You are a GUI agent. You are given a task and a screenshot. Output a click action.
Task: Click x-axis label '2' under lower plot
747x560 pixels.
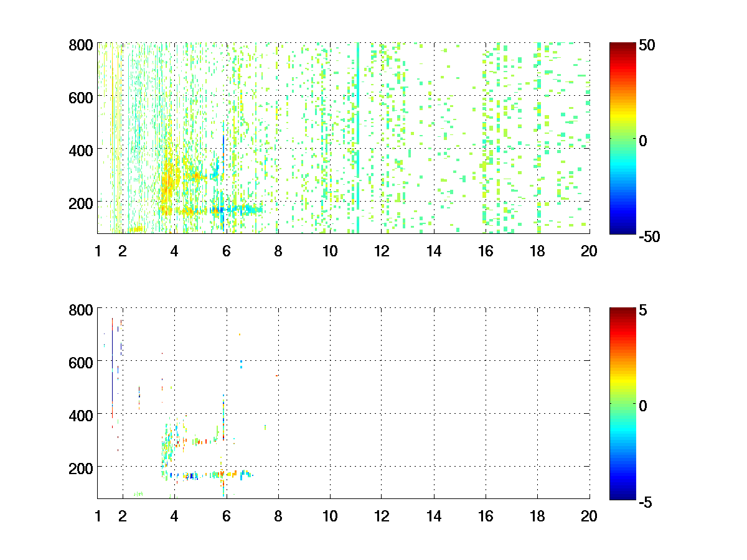coord(122,516)
